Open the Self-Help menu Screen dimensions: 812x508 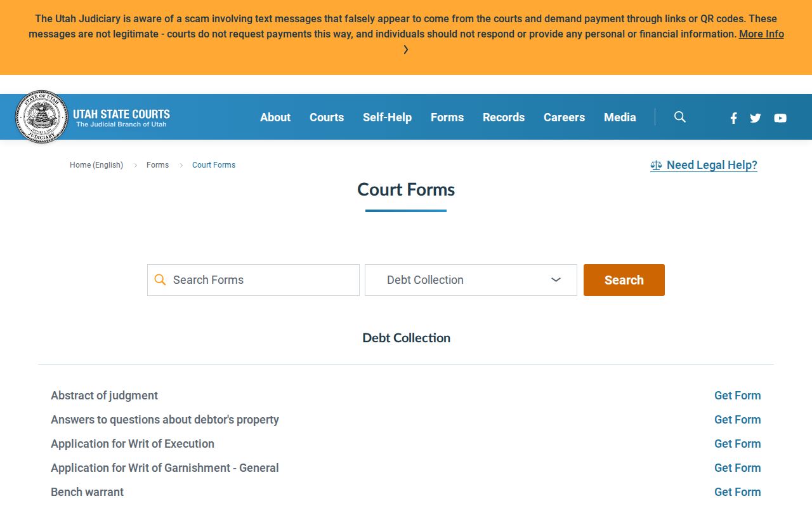387,117
